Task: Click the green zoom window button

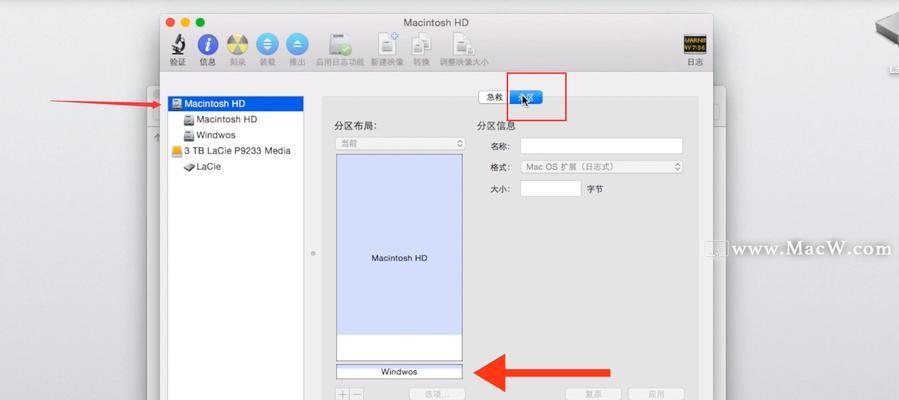Action: tap(200, 22)
